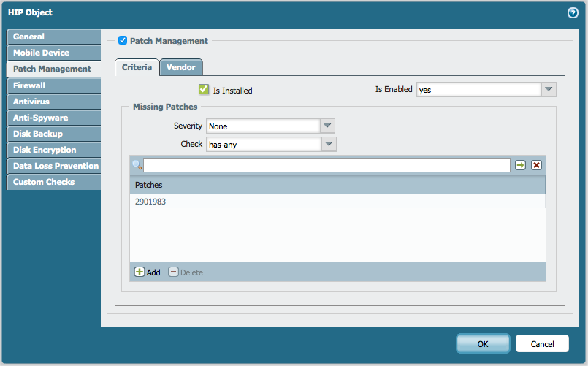Select Patch Management in the sidebar
Screen dimensions: 588x366
click(x=53, y=69)
